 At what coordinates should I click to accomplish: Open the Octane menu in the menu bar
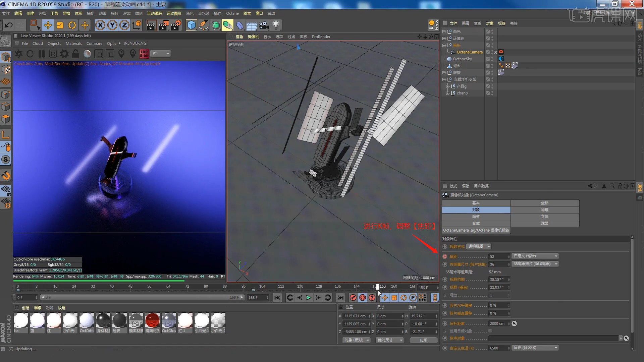pyautogui.click(x=232, y=13)
